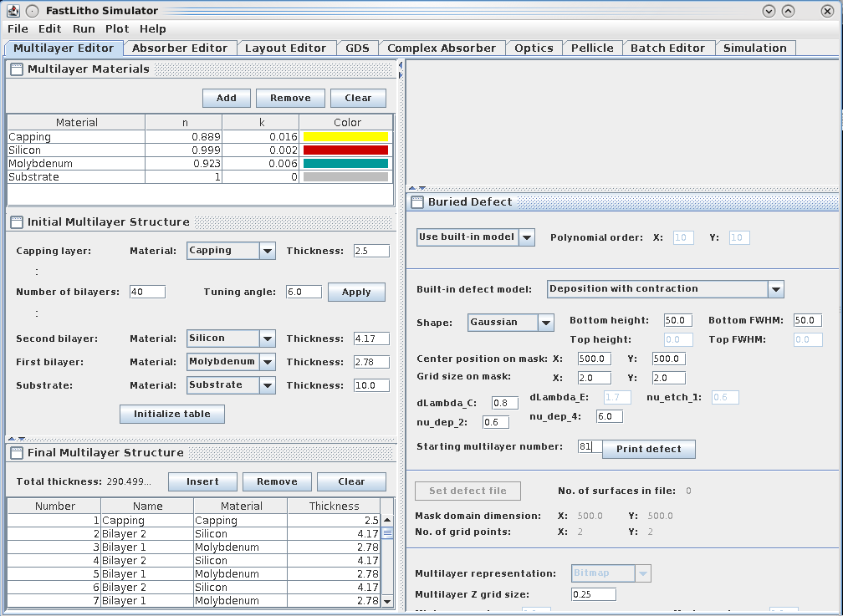Open the Run menu
843x616 pixels.
point(84,28)
